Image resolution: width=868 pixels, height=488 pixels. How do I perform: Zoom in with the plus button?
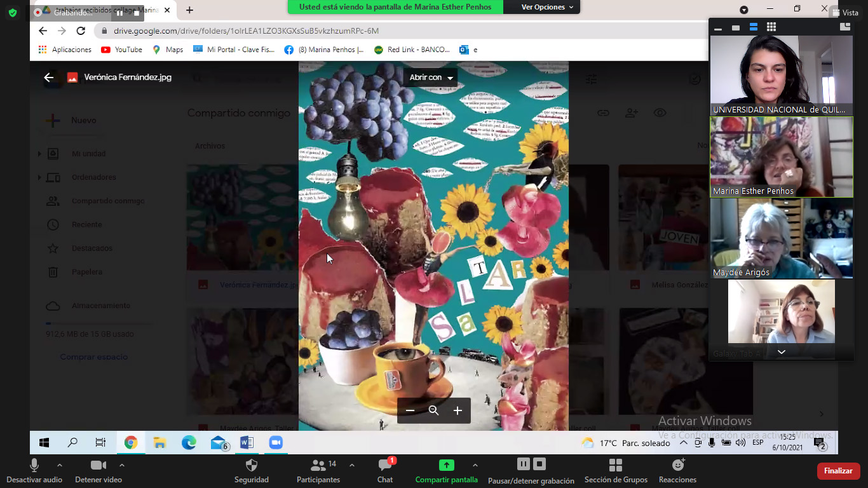click(x=458, y=410)
